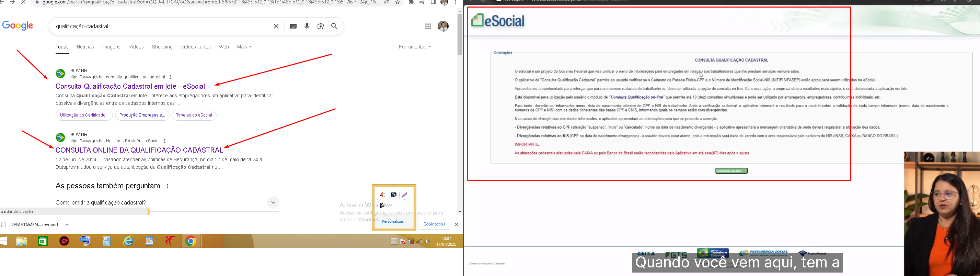
Task: Open the eSocial logo in right window
Action: (x=498, y=21)
